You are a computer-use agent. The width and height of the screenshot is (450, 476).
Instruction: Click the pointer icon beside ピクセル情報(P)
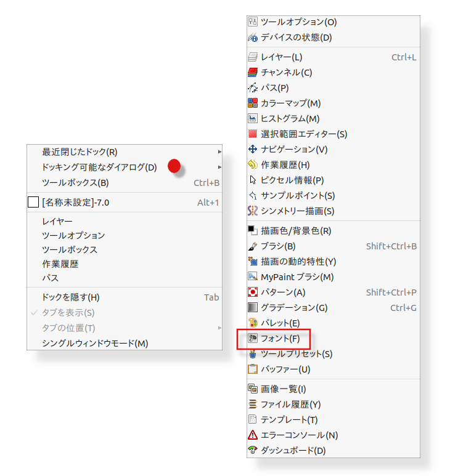pos(253,180)
